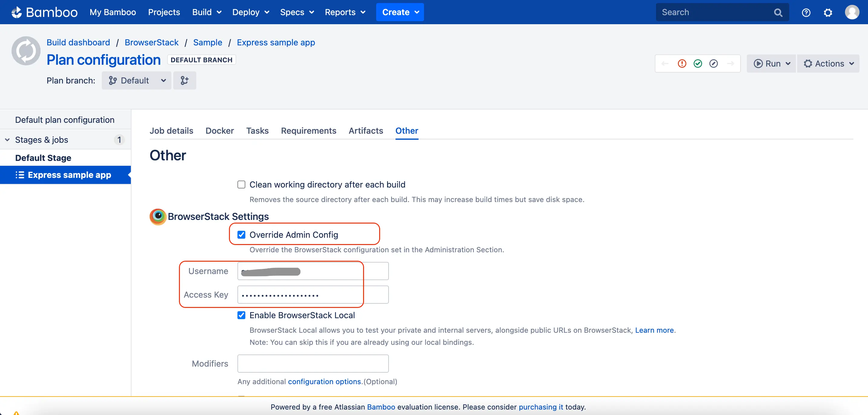The width and height of the screenshot is (868, 415).
Task: Click into the Modifiers input field
Action: coord(313,364)
